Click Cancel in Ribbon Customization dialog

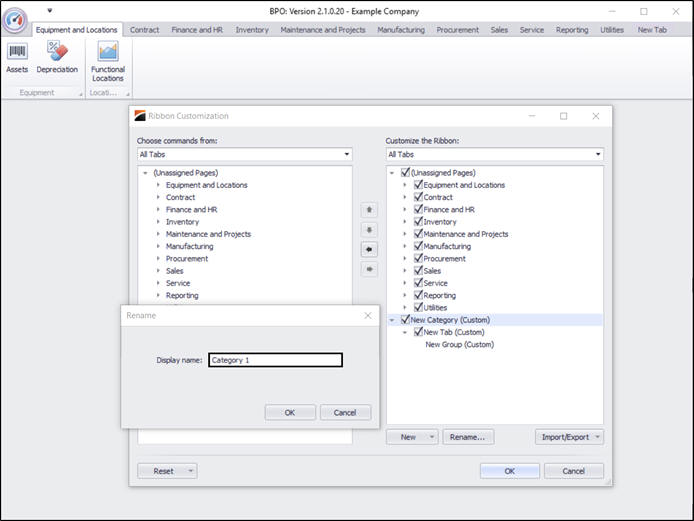(x=574, y=471)
